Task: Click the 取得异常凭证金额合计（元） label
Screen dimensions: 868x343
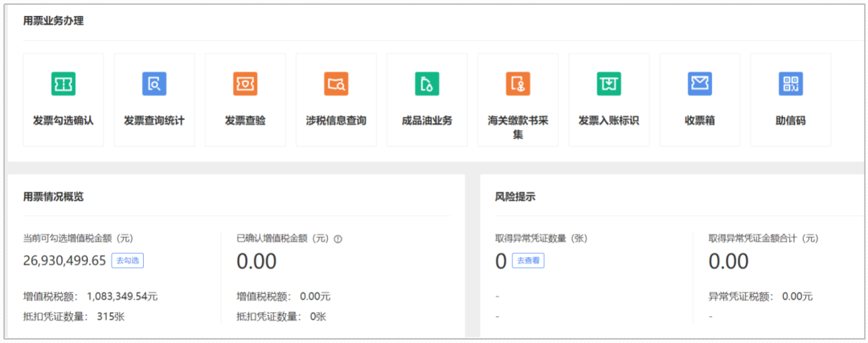Action: coord(764,239)
